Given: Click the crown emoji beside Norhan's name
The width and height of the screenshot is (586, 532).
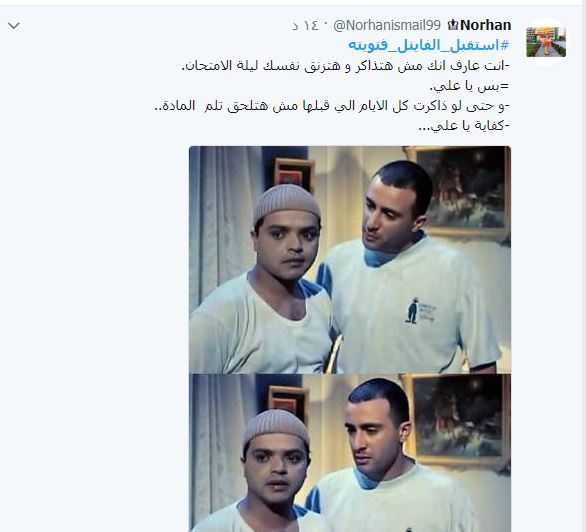Looking at the screenshot, I should pyautogui.click(x=453, y=25).
